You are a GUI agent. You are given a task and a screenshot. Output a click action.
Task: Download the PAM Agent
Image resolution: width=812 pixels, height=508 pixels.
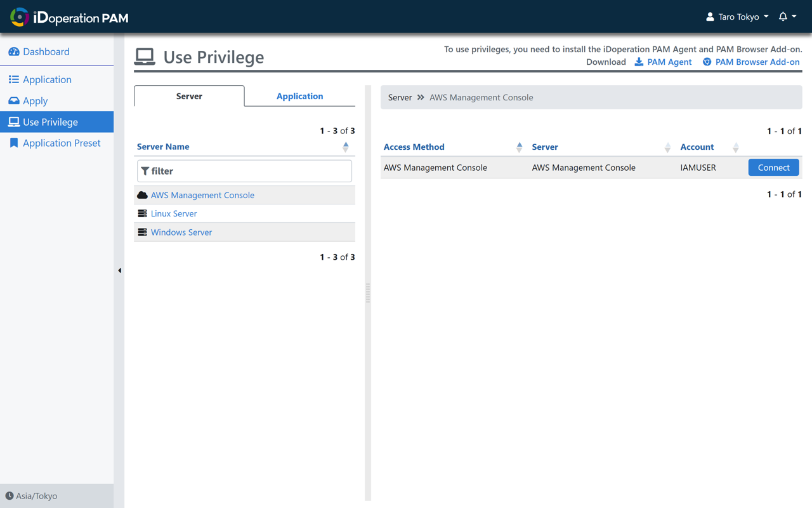663,62
